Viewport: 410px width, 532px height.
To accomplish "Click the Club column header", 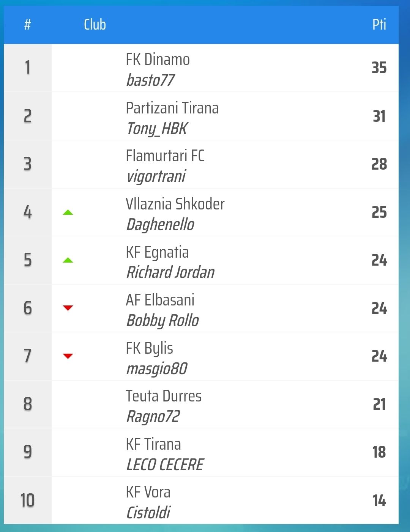I will [x=95, y=25].
